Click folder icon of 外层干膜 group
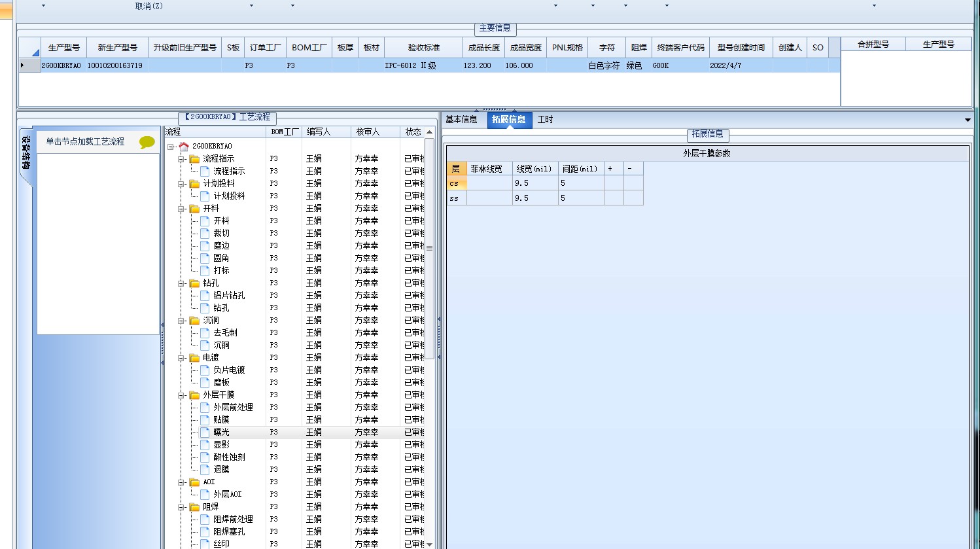This screenshot has height=549, width=980. (x=194, y=395)
